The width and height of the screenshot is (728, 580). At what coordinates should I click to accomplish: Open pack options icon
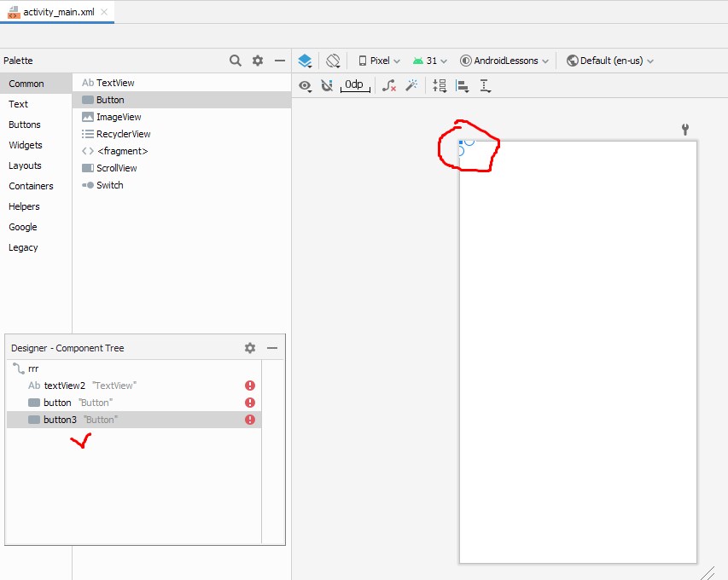440,85
